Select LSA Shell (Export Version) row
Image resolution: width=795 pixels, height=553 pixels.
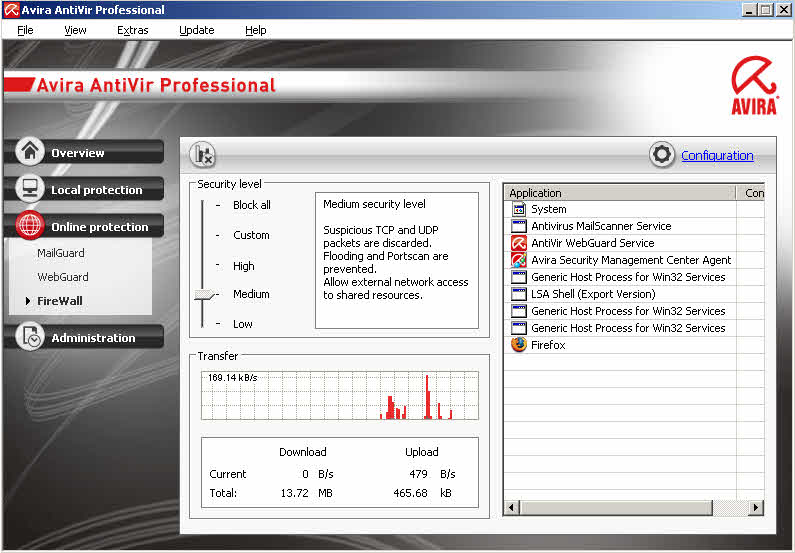pyautogui.click(x=634, y=294)
